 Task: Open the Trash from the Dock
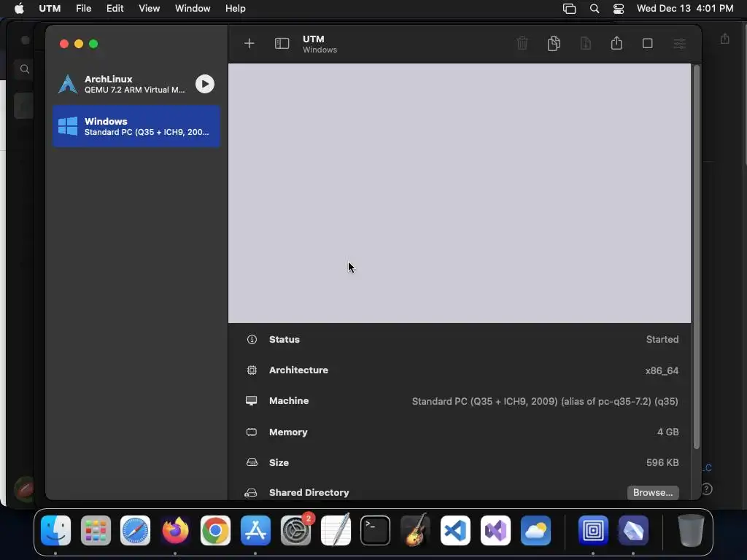point(691,531)
